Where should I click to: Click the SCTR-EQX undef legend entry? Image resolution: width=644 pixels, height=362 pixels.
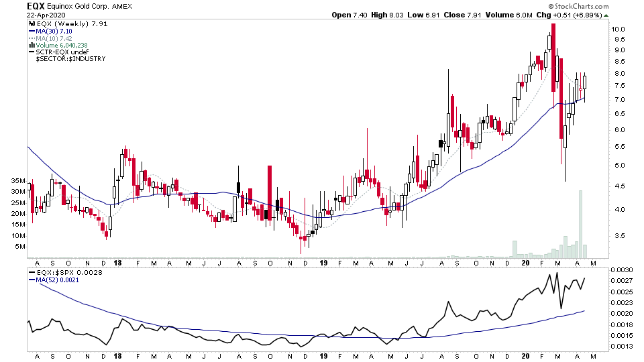pyautogui.click(x=62, y=52)
